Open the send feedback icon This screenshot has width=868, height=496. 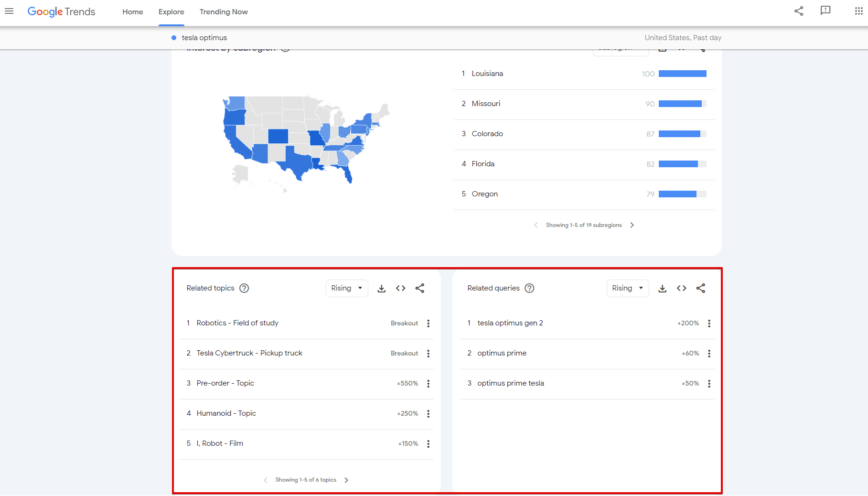[x=825, y=11]
